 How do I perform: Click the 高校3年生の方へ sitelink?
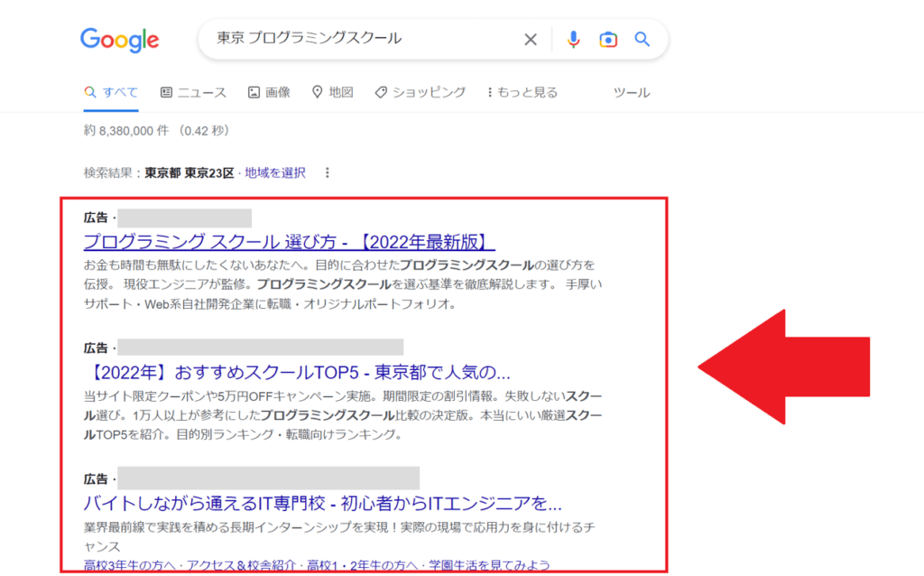(129, 565)
